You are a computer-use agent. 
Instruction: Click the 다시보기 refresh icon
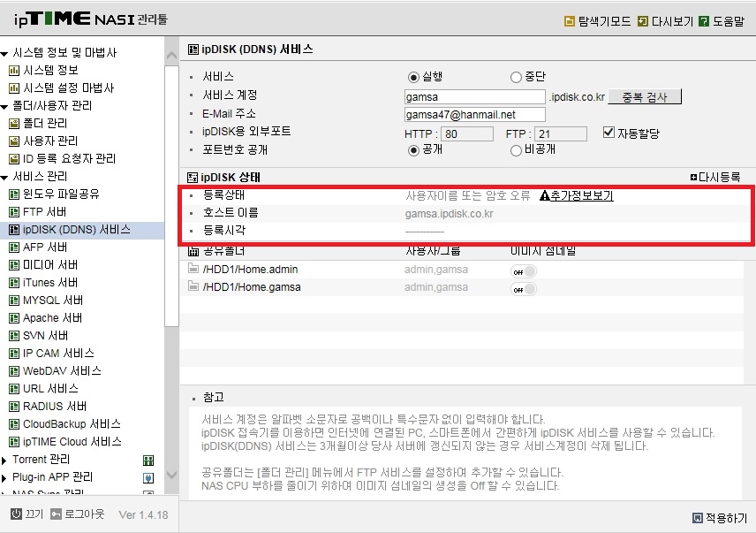pyautogui.click(x=643, y=21)
